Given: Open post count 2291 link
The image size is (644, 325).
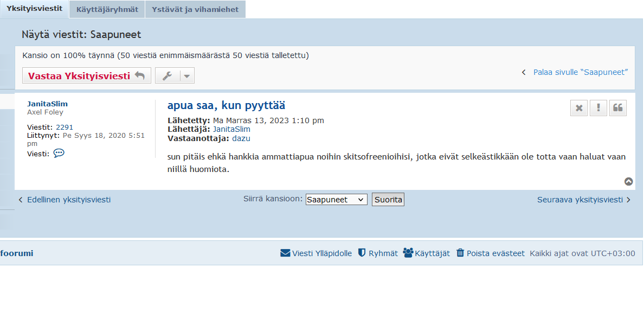Looking at the screenshot, I should [x=65, y=128].
